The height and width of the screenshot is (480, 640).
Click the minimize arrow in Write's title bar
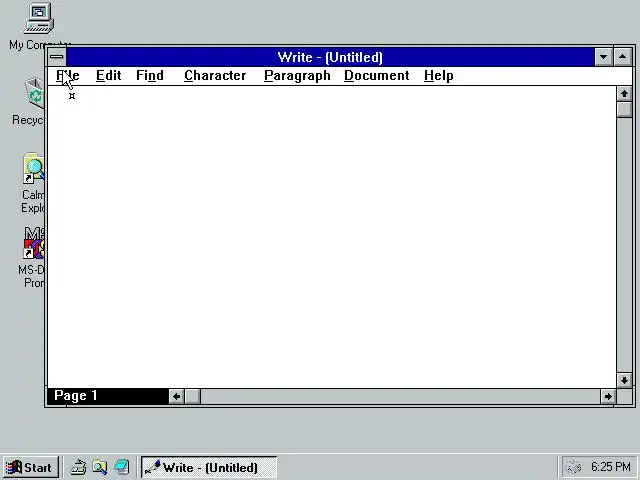tap(603, 57)
